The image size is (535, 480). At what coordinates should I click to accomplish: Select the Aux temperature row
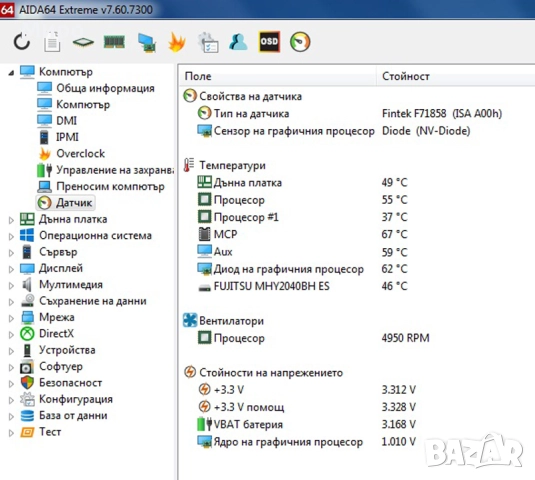click(x=303, y=252)
